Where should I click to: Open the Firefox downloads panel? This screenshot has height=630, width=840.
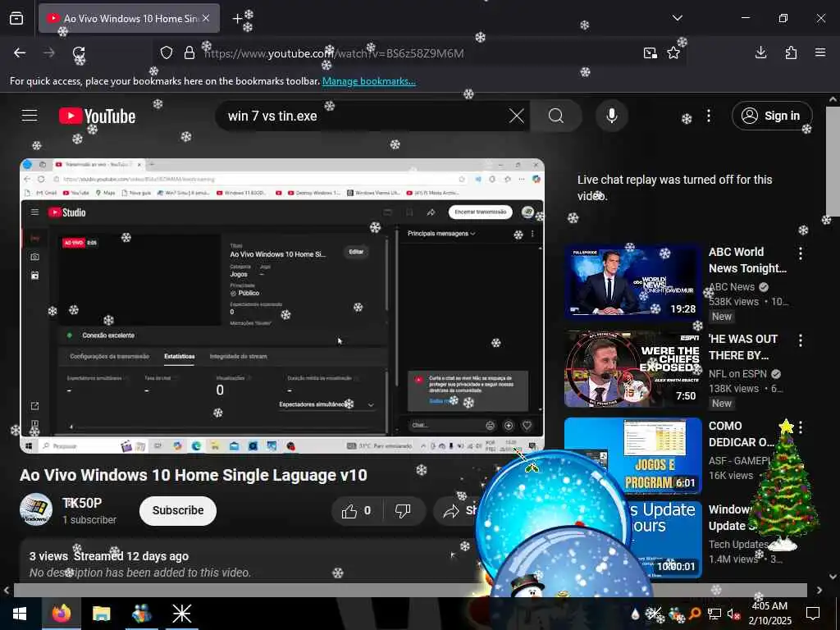(760, 52)
